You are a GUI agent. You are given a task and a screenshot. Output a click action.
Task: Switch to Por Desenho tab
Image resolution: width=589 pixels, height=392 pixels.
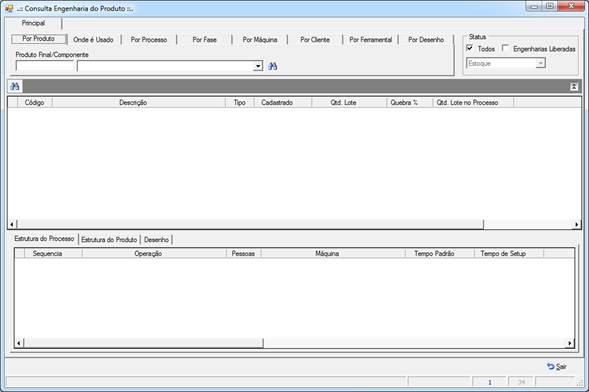point(426,39)
